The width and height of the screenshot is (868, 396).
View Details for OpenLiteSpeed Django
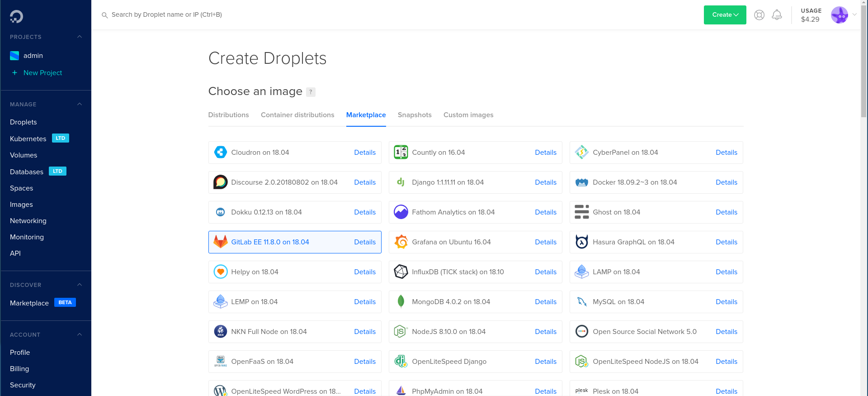pos(546,362)
